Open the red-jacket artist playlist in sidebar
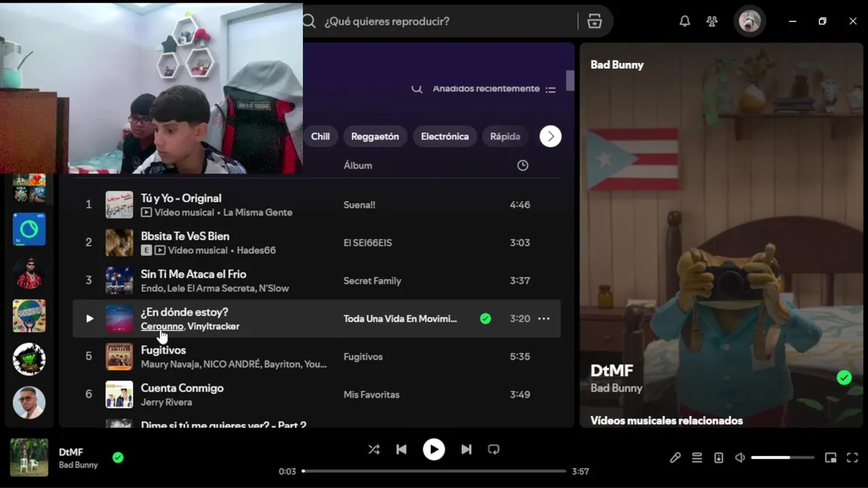The image size is (868, 488). (29, 272)
